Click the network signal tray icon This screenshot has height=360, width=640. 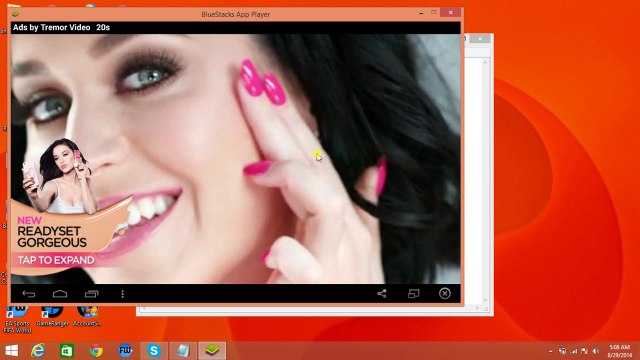click(x=574, y=351)
